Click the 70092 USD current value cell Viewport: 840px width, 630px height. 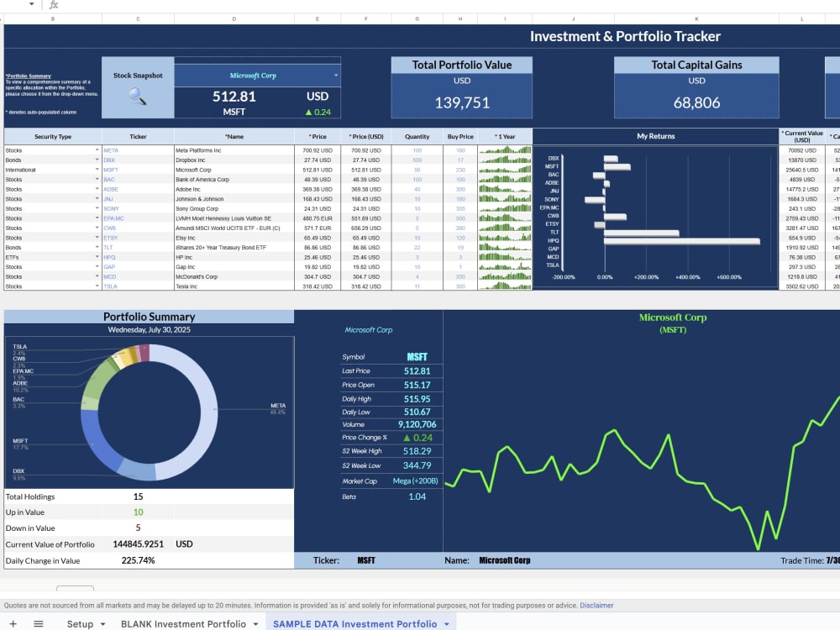pos(802,150)
